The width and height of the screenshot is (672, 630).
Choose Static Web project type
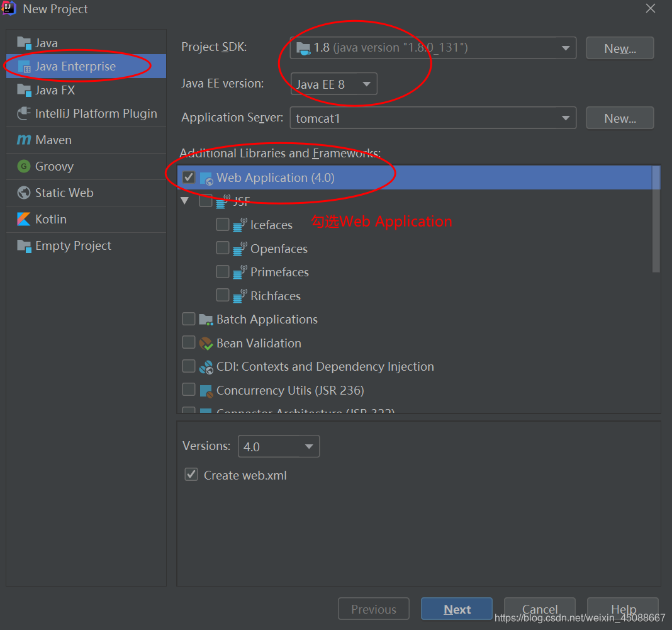click(x=86, y=193)
